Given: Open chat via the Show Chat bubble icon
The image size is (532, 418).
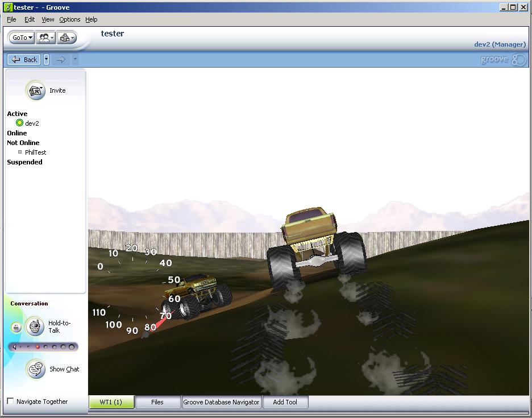Looking at the screenshot, I should point(36,369).
